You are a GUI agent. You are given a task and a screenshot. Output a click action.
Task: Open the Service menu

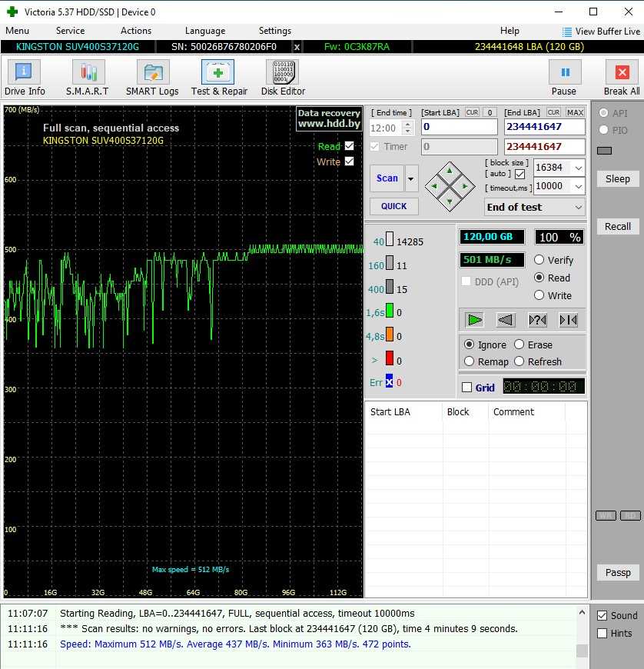70,31
